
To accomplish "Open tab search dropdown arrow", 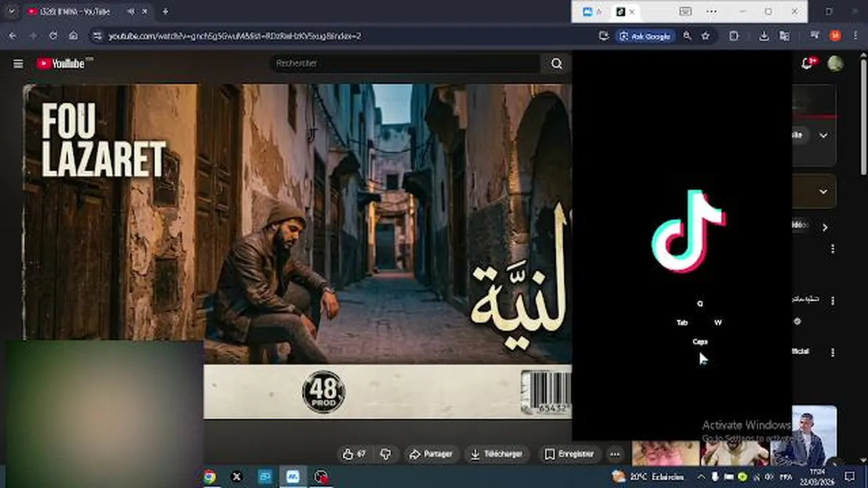I will point(11,12).
